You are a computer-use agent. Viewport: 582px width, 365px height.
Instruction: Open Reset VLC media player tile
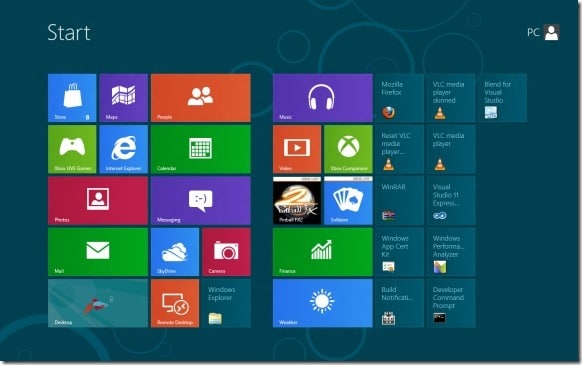click(400, 149)
